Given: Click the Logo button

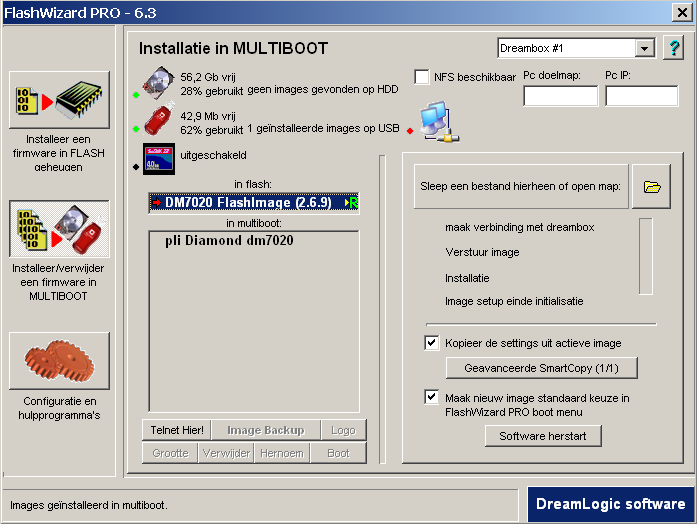Looking at the screenshot, I should click(x=344, y=430).
